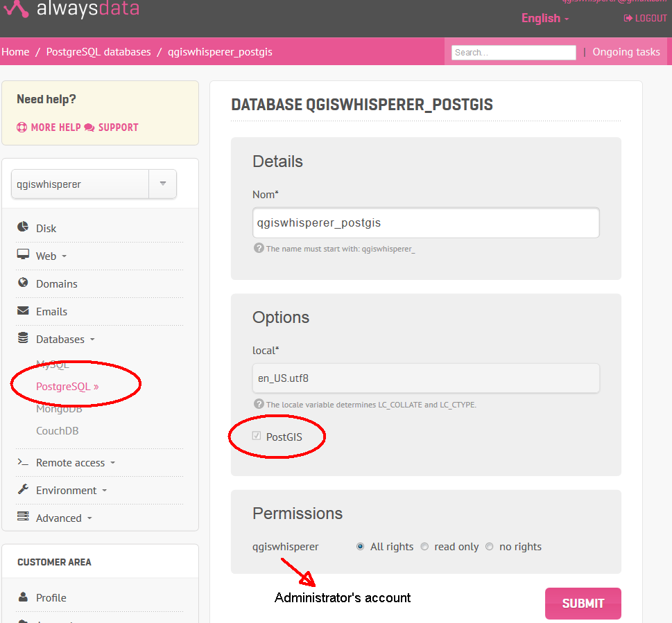Go to Home breadcrumb
The image size is (672, 623).
pyautogui.click(x=15, y=52)
